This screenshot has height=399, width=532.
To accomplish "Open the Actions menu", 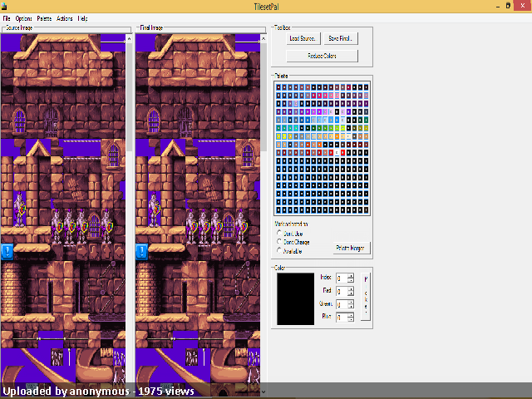I will click(65, 18).
